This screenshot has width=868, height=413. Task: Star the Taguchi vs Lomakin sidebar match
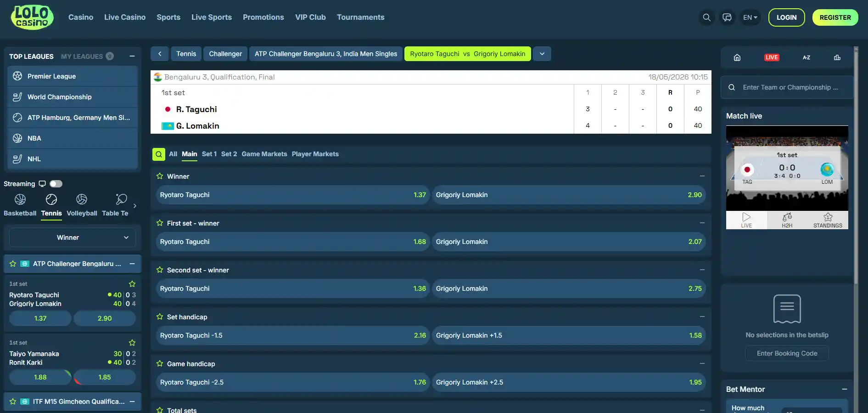pos(132,284)
